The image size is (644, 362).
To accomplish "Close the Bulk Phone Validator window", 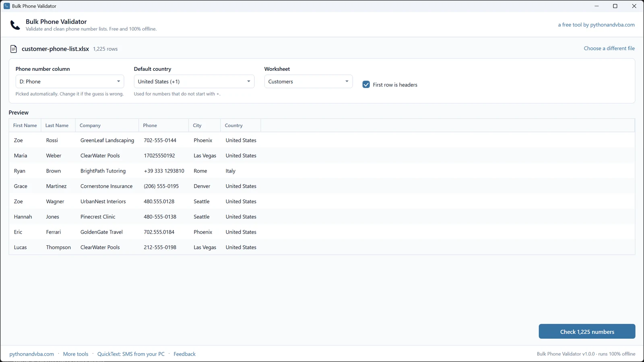I will click(634, 6).
